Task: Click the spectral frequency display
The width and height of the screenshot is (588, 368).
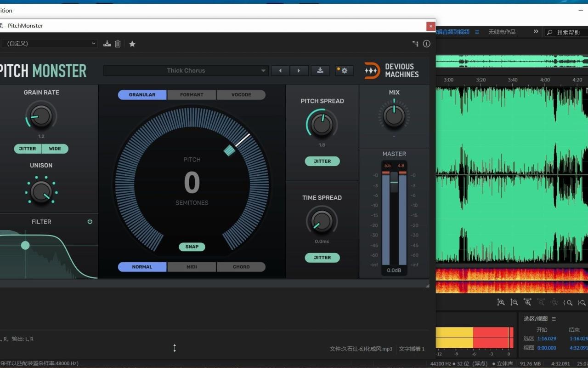Action: point(512,281)
